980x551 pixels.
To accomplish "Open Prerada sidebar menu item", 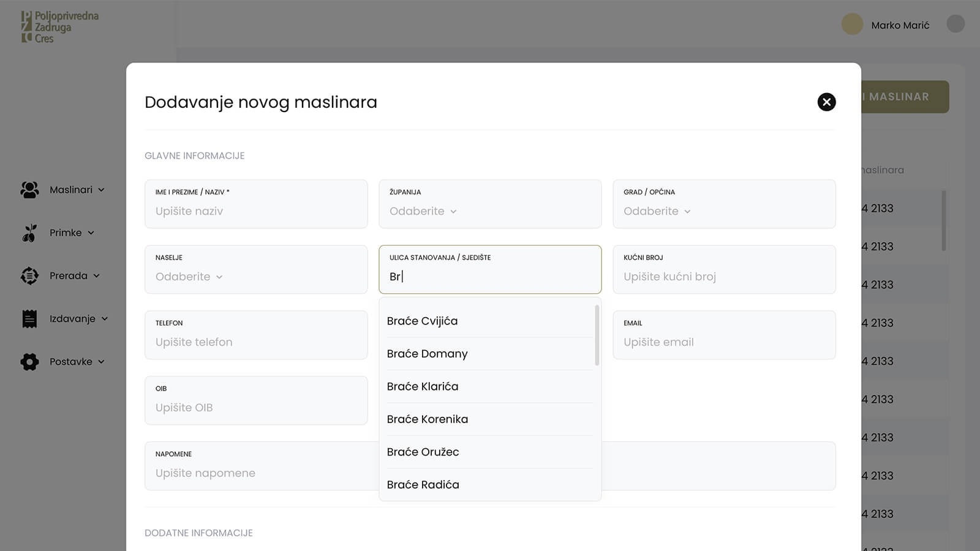I will (x=60, y=275).
